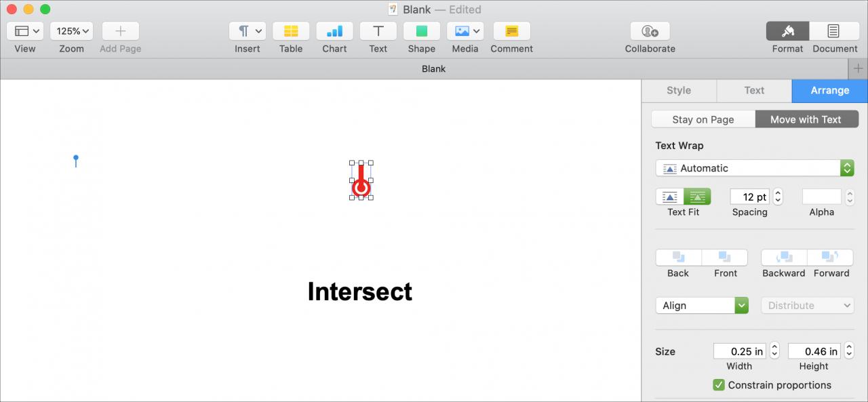Click the Spacing stepper arrows
The image size is (868, 402).
point(778,197)
